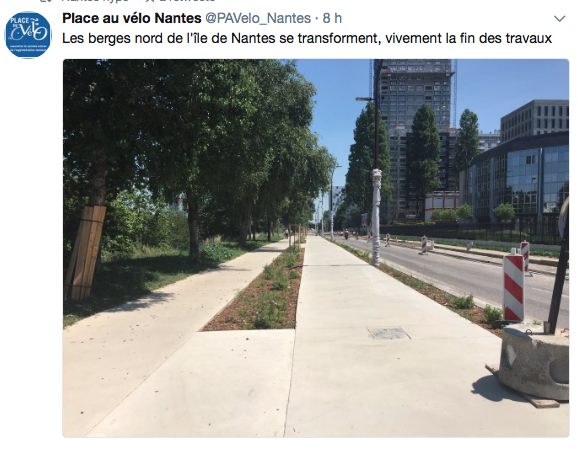Viewport: 578px width, 449px height.
Task: Open the @PAVelo_Nantes handle link
Action: tap(258, 18)
